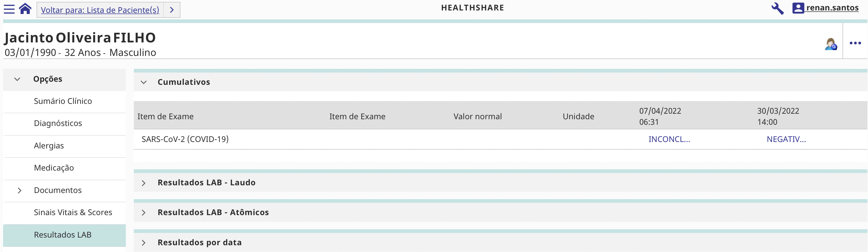Open the patient search avatar icon

click(x=831, y=44)
